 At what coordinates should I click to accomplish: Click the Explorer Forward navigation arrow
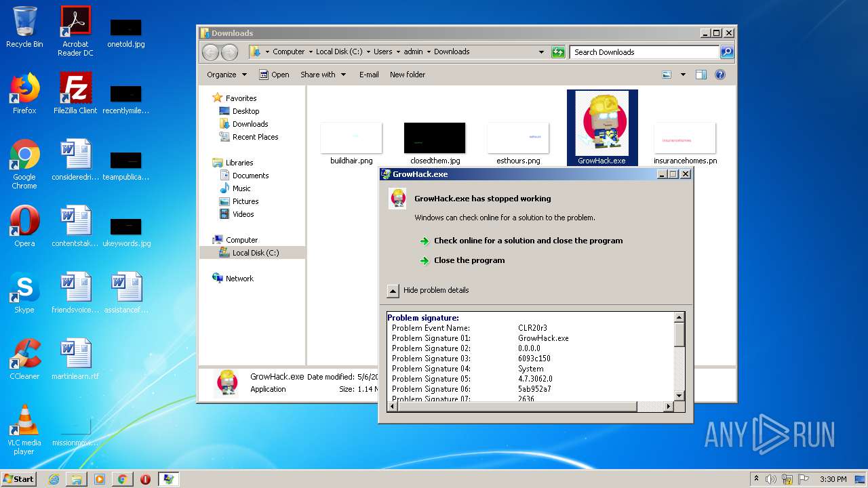coord(230,52)
